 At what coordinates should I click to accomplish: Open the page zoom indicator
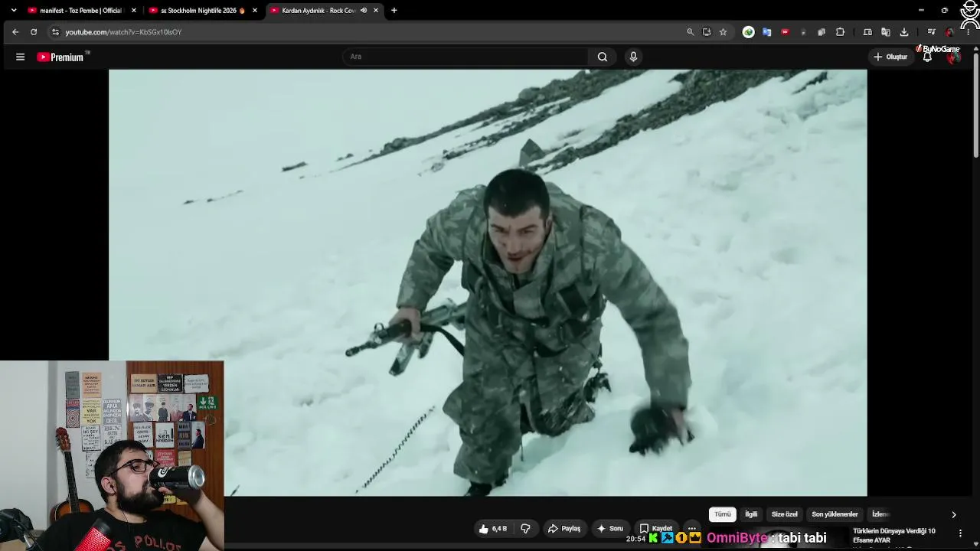(690, 32)
